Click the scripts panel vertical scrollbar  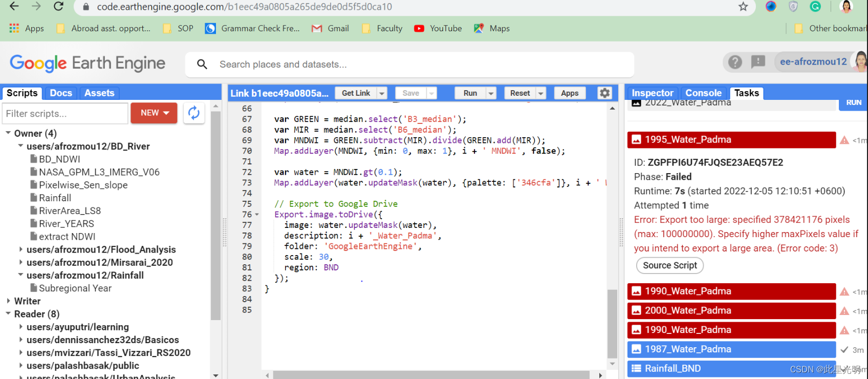[215, 215]
